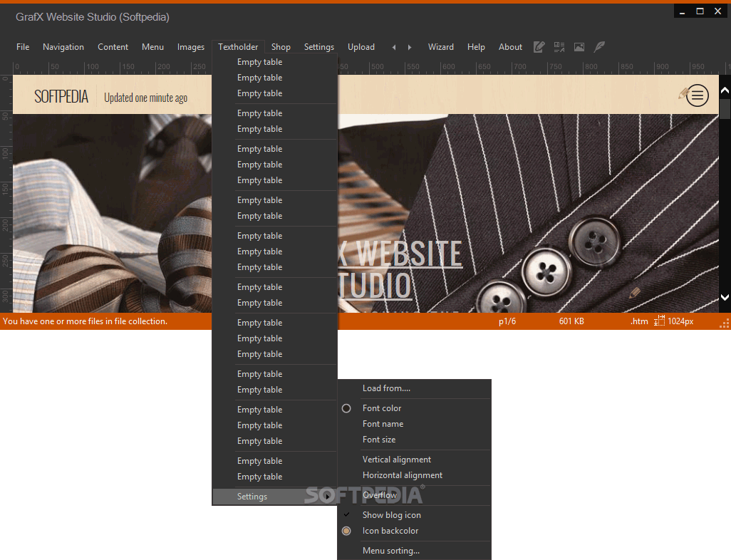The width and height of the screenshot is (731, 560).
Task: Choose Load from.... in the submenu
Action: pyautogui.click(x=414, y=388)
